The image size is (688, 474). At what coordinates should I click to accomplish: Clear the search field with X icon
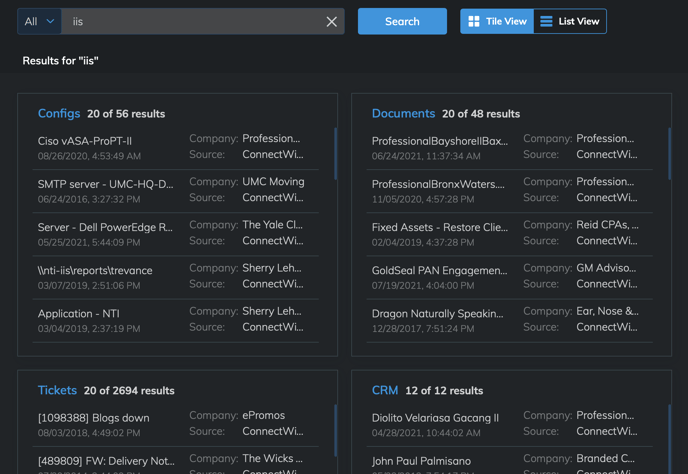[x=332, y=22]
